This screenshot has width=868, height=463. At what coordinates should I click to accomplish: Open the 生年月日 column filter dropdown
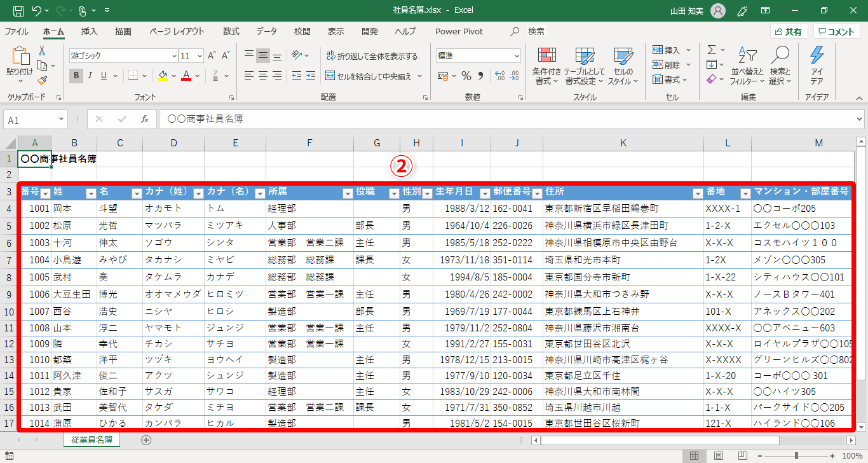point(485,193)
